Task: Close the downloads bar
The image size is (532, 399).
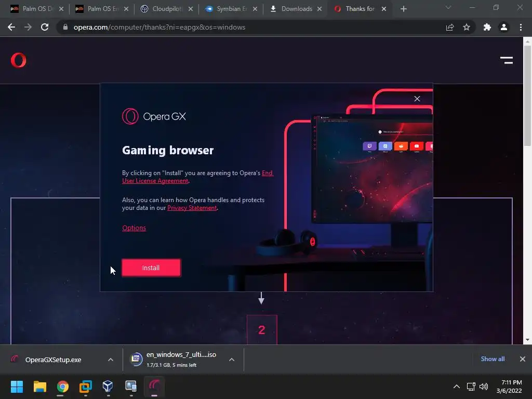Action: point(523,359)
